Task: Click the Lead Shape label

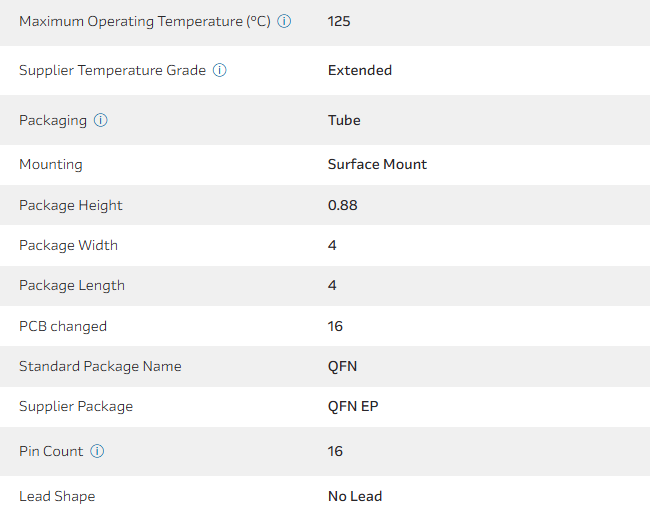Action: (x=57, y=497)
